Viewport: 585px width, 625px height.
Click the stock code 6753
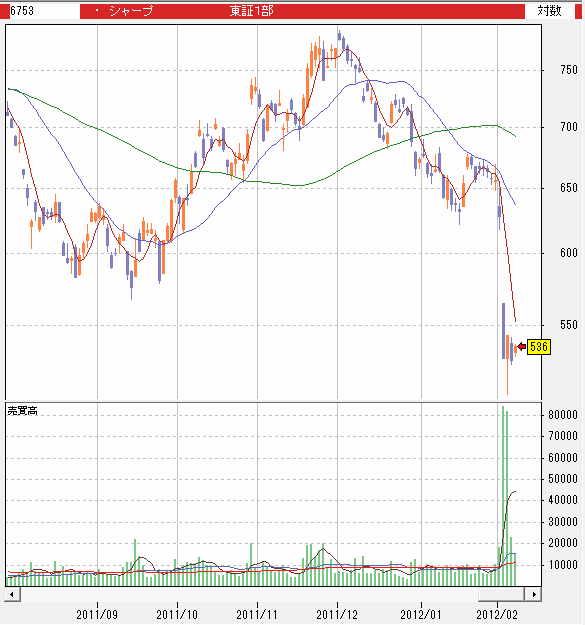pyautogui.click(x=22, y=11)
